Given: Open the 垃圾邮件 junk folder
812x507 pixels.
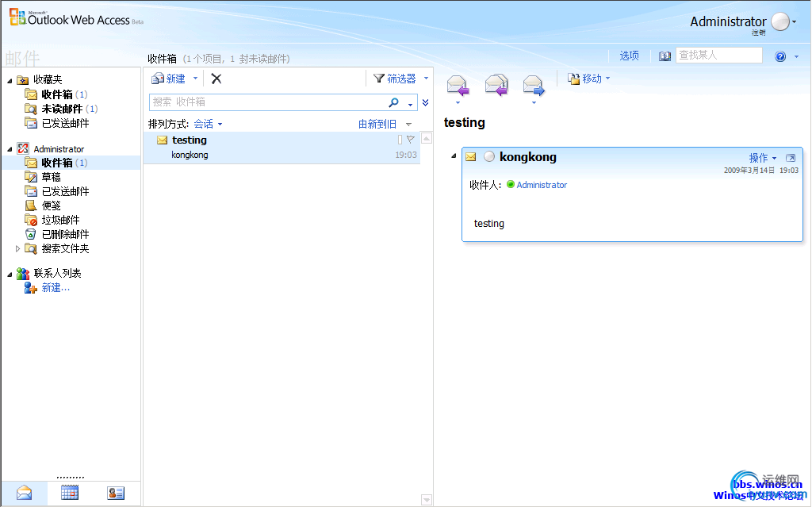Looking at the screenshot, I should coord(60,220).
